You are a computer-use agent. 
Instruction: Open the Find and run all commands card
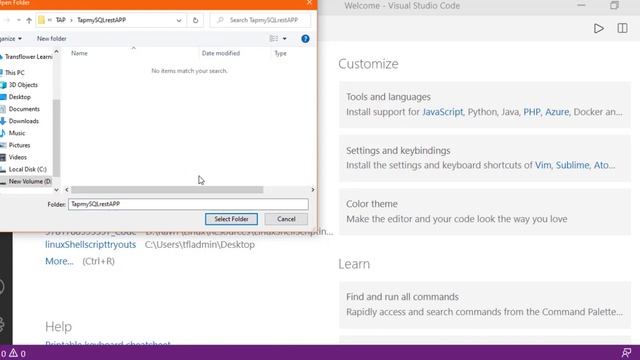coord(484,304)
